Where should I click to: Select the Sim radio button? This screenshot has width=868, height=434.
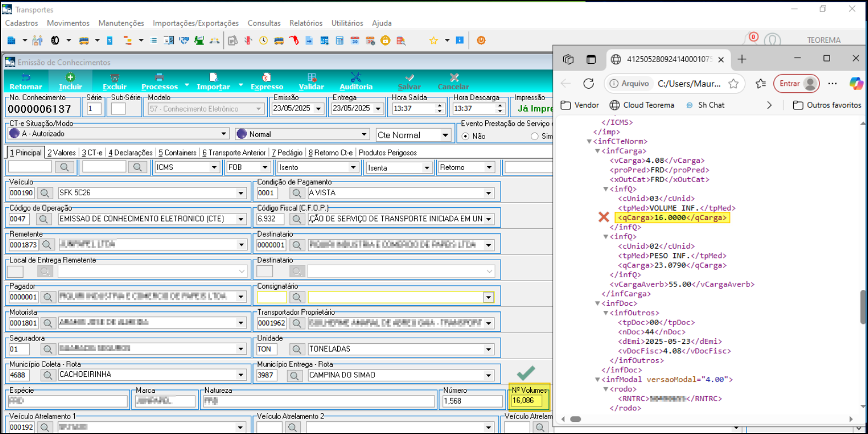(x=535, y=136)
